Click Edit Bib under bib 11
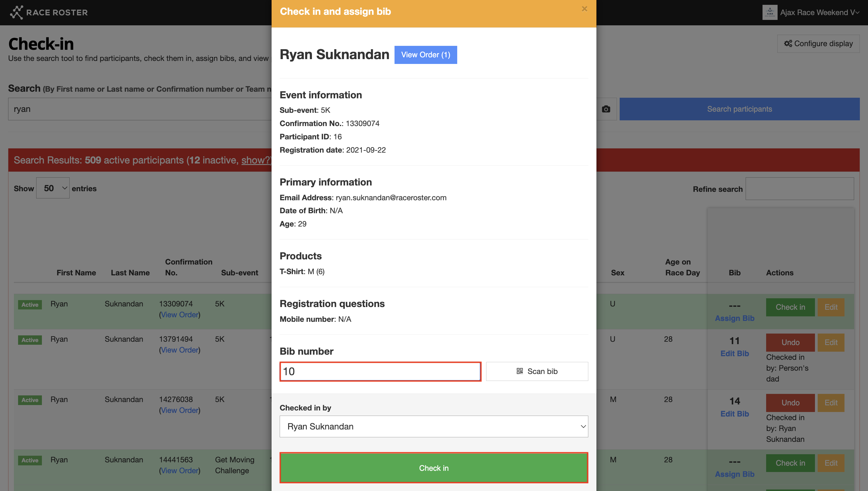The height and width of the screenshot is (491, 868). [734, 353]
